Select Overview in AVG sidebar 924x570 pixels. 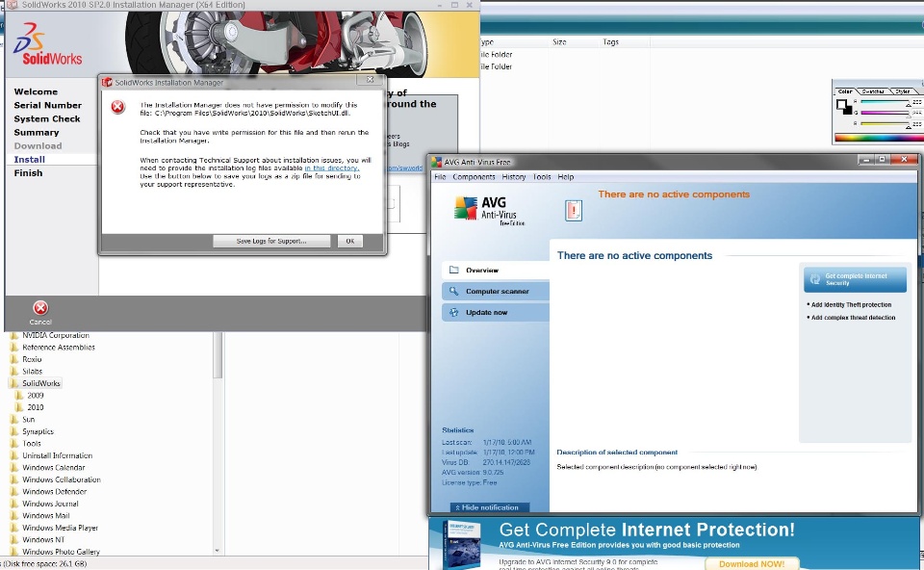tap(496, 270)
